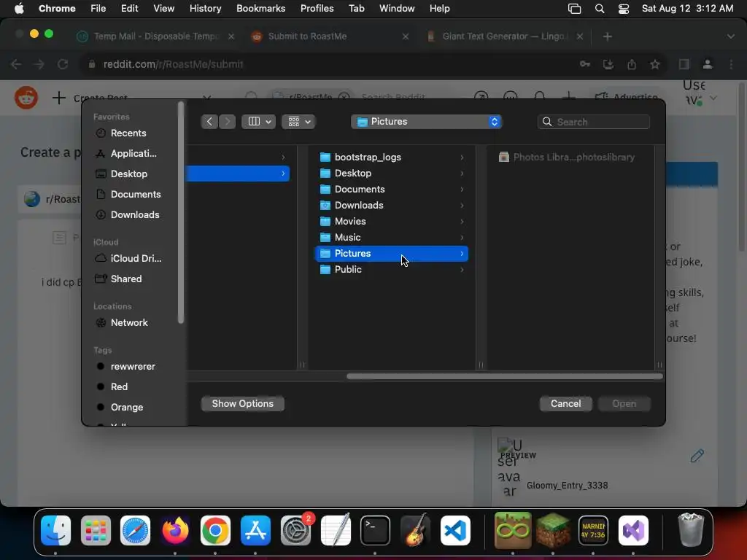The width and height of the screenshot is (747, 560).
Task: Click the Show Options button
Action: (x=242, y=403)
